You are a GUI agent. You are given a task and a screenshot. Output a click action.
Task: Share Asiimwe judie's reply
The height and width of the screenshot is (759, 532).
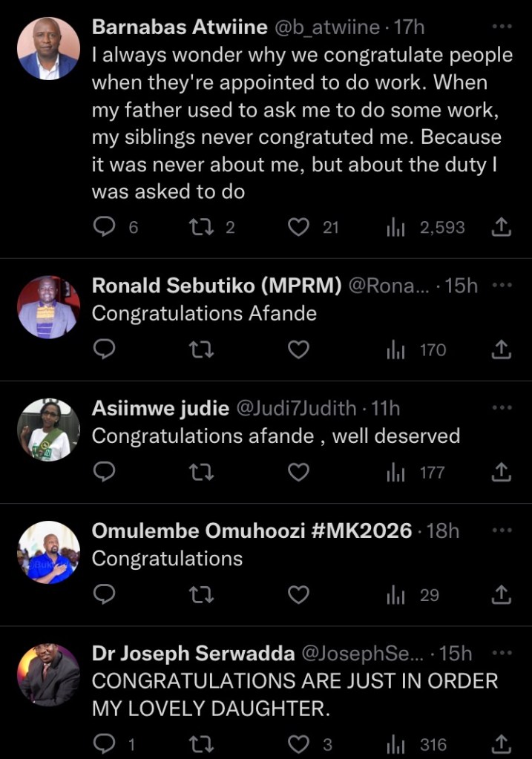click(502, 472)
